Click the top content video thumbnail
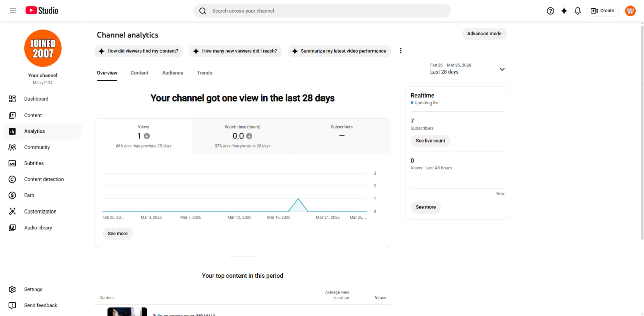 127,312
